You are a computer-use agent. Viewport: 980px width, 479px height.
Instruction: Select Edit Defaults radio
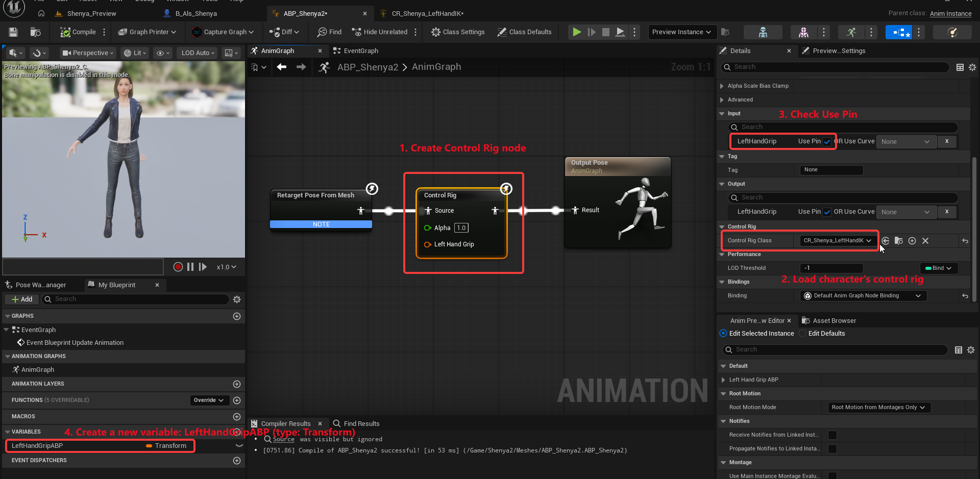pyautogui.click(x=802, y=334)
